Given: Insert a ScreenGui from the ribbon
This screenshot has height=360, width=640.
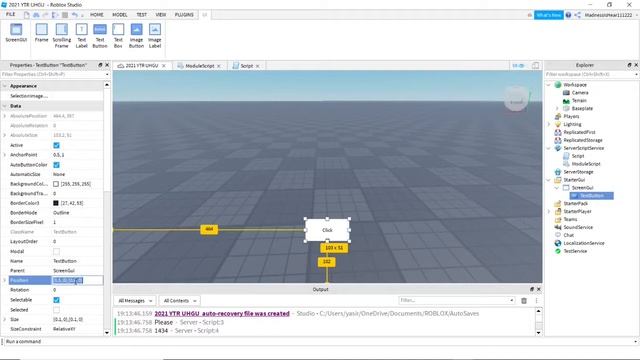Looking at the screenshot, I should click(x=16, y=33).
